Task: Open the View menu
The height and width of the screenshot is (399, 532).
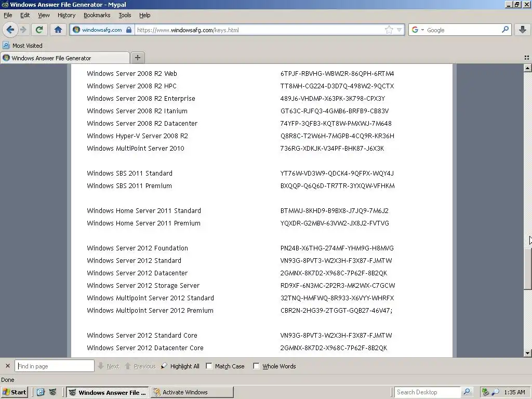Action: tap(44, 15)
